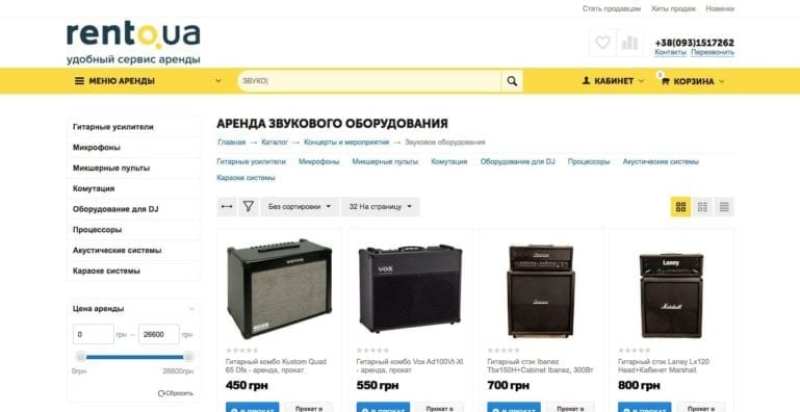
Task: Open the compare bar-chart icon
Action: [630, 43]
